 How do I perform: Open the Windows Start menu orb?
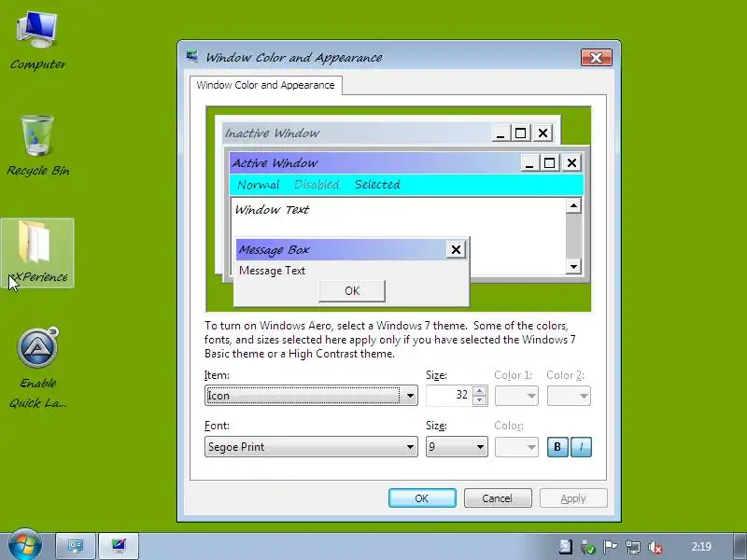(x=25, y=545)
